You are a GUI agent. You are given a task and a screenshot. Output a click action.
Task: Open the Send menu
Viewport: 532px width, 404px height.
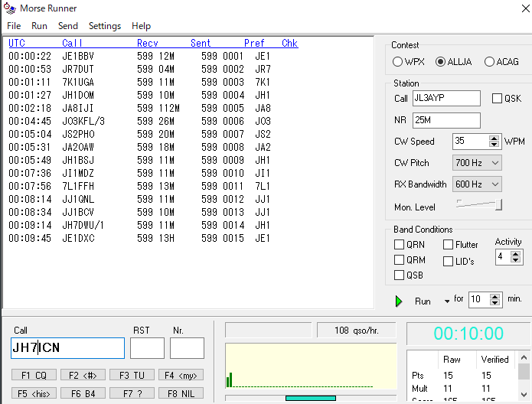(x=68, y=26)
